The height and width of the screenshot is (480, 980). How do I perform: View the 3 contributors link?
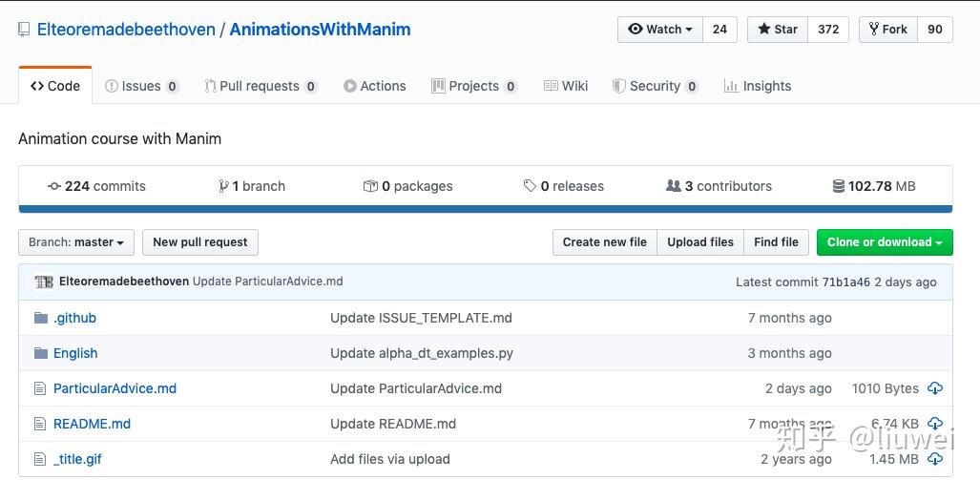[719, 186]
